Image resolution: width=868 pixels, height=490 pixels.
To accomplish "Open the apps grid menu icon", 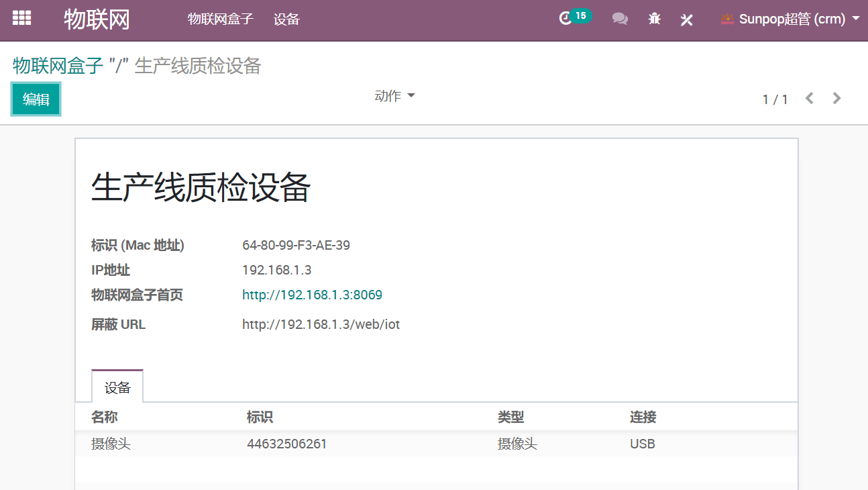I will pos(21,18).
